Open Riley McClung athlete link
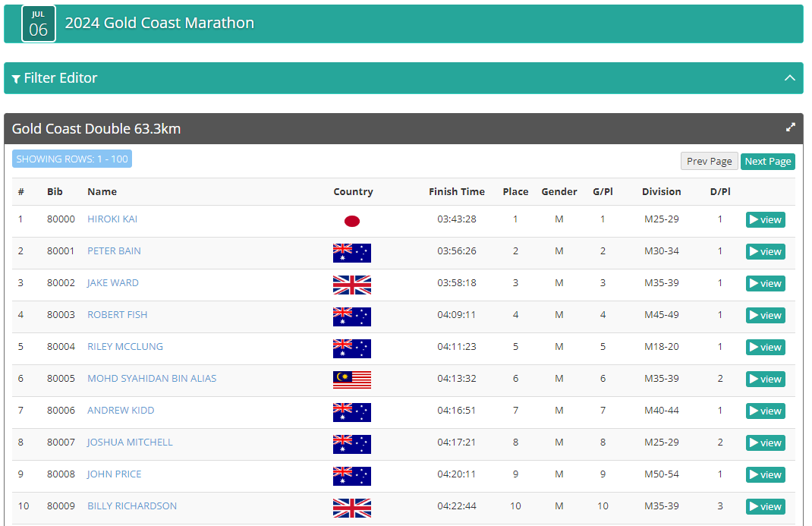This screenshot has height=526, width=812. click(125, 346)
